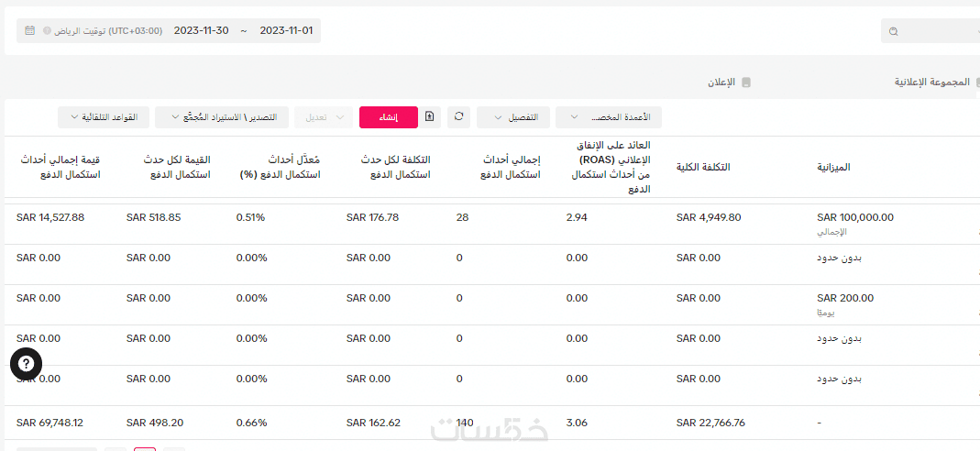Click the calendar icon in date picker
Image resolution: width=980 pixels, height=451 pixels.
(30, 30)
